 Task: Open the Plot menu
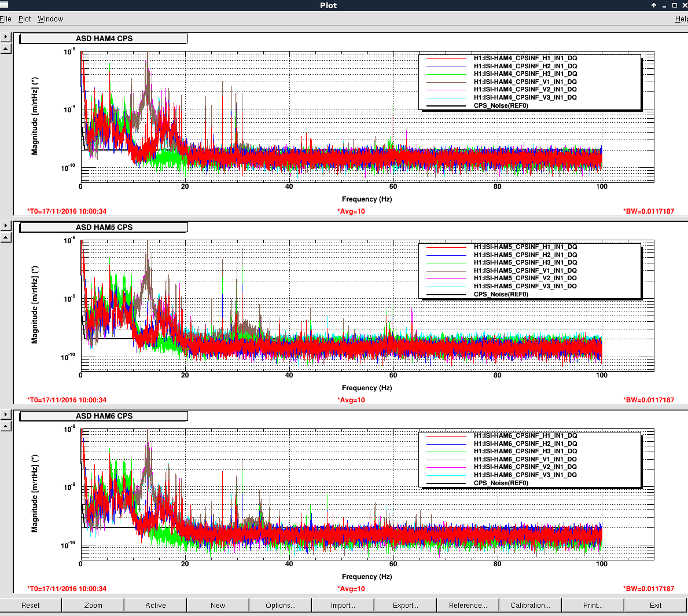point(25,19)
